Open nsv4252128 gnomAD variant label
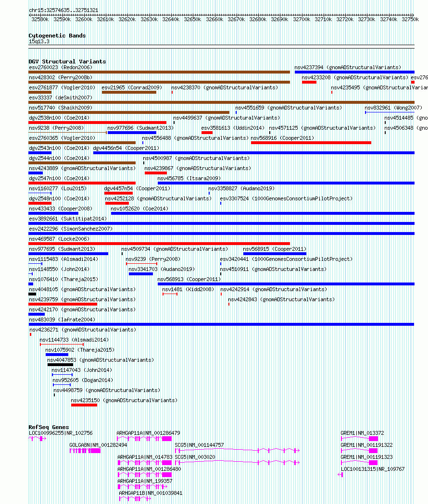 pyautogui.click(x=158, y=198)
